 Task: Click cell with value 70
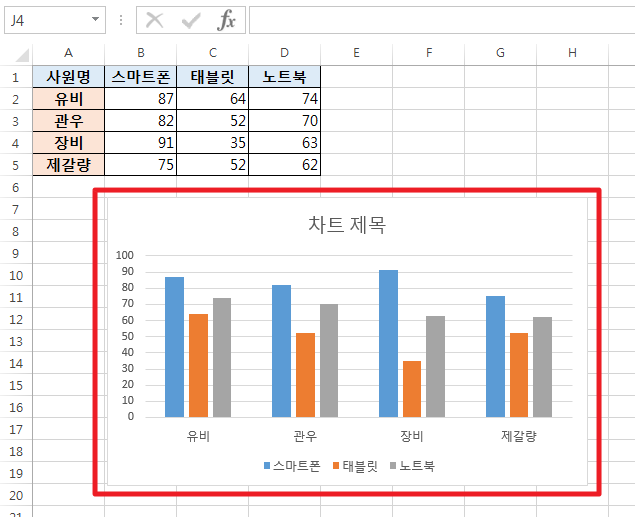tap(284, 121)
